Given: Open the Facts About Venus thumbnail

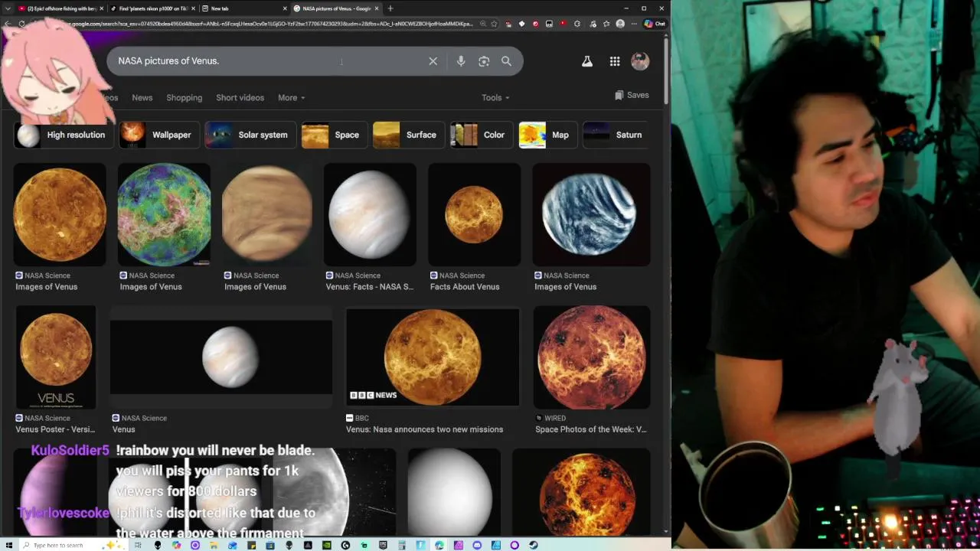Looking at the screenshot, I should point(474,215).
